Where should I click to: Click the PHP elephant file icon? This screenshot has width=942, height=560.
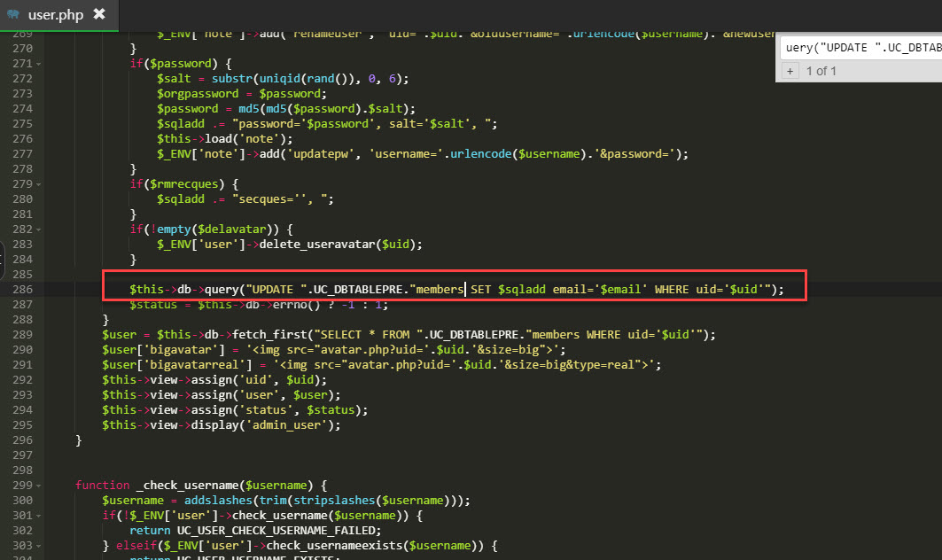coord(13,15)
